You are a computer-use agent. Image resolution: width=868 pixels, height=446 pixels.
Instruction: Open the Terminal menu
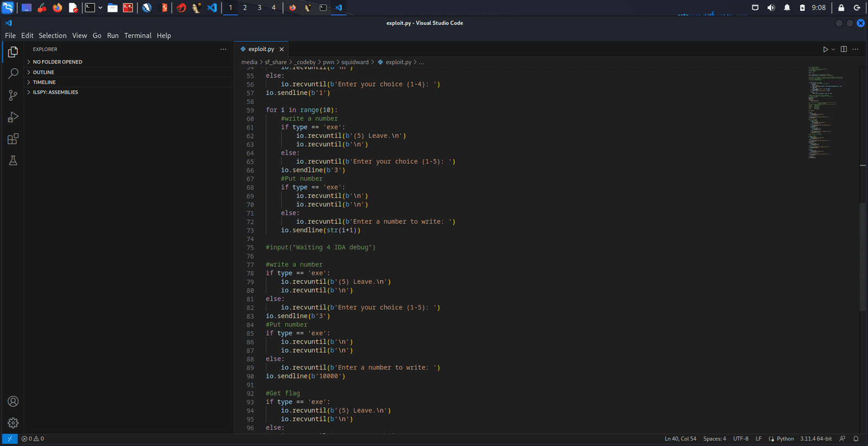coord(138,35)
